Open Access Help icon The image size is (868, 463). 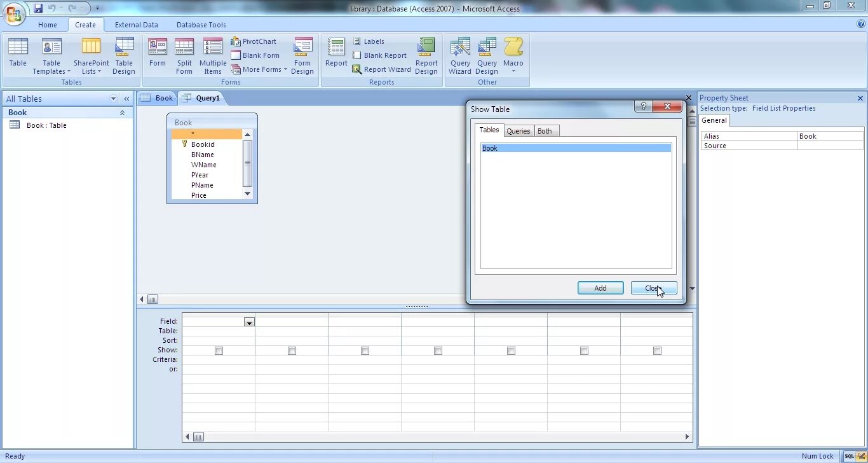[x=861, y=24]
